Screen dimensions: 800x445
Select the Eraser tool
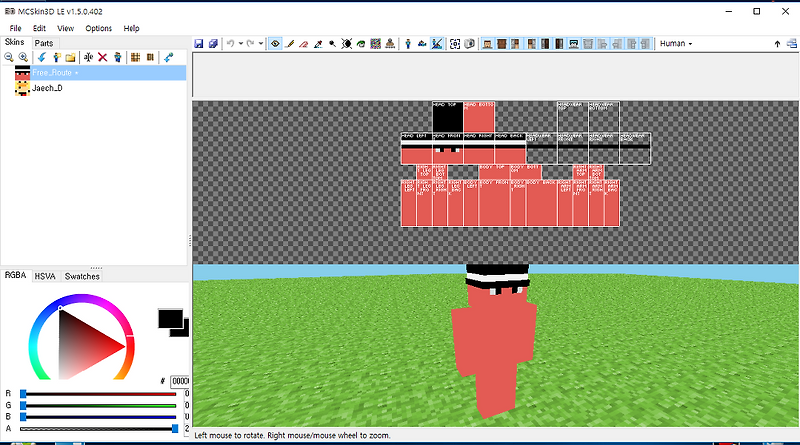[304, 44]
